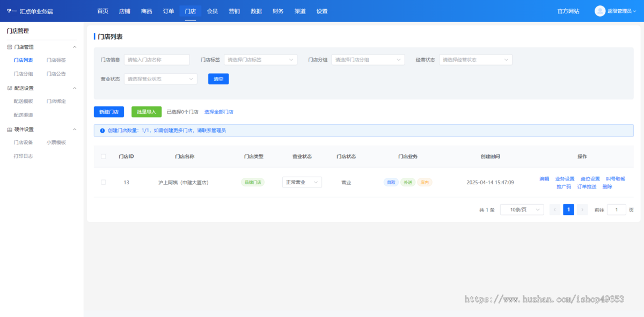The image size is (644, 317).
Task: Click 叫号取餐 in store row actions
Action: pyautogui.click(x=616, y=179)
